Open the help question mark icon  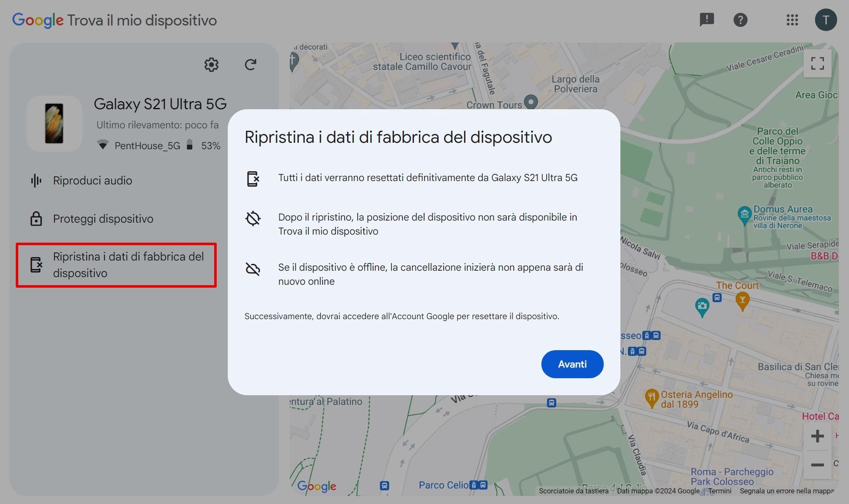[740, 20]
